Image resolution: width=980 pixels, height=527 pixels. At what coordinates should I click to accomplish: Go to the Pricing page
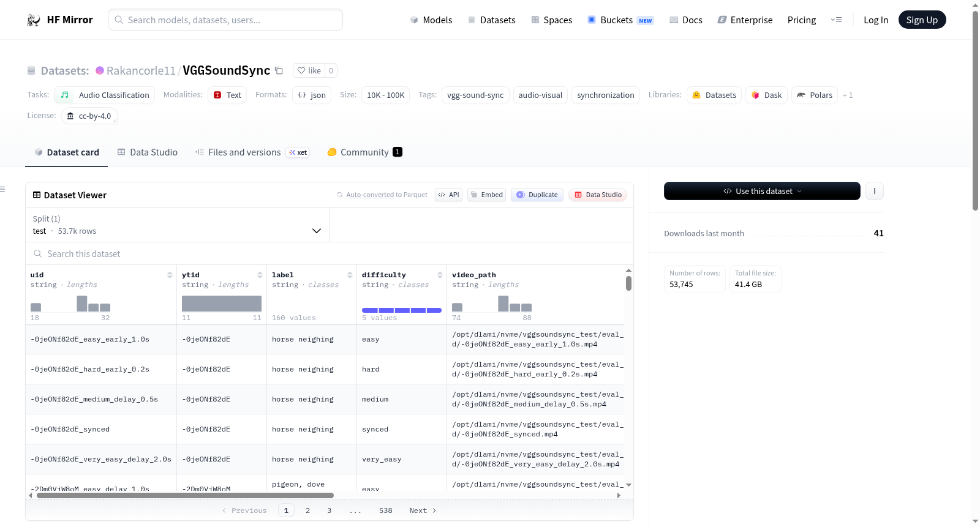point(802,20)
